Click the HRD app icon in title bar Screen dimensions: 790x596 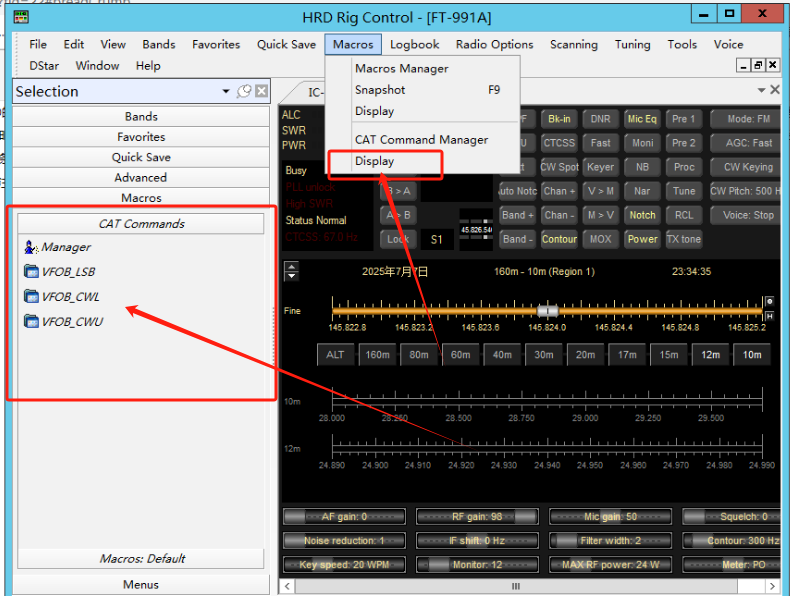(21, 17)
